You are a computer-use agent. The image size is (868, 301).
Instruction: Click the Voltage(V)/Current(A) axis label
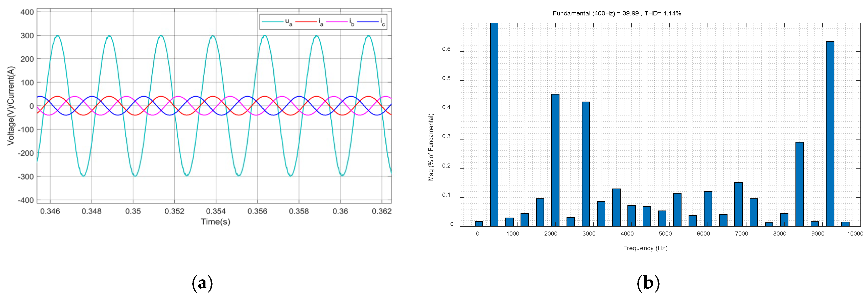[11, 106]
